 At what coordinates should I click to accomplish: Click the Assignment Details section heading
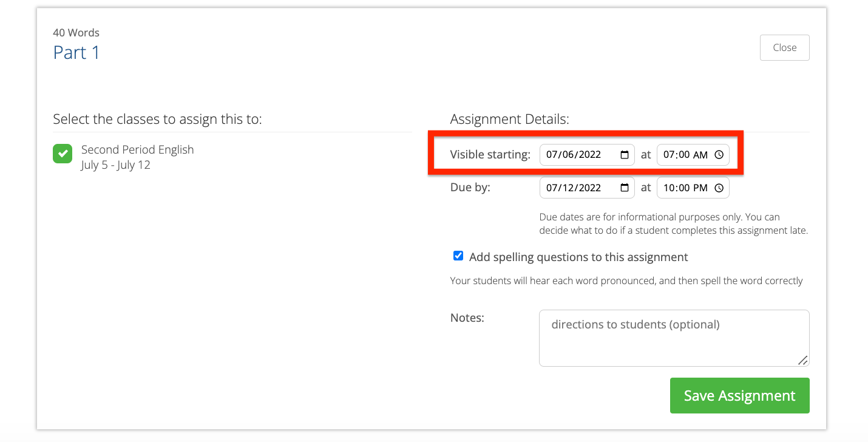tap(509, 119)
